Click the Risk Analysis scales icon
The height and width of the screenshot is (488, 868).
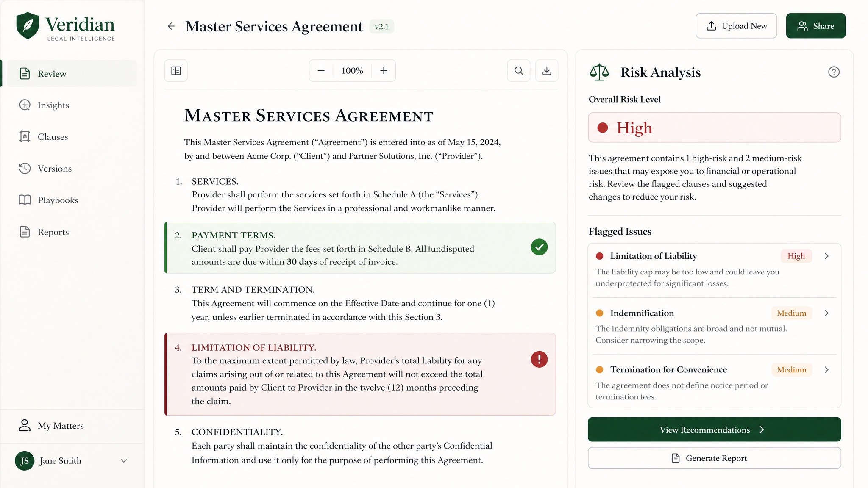(x=599, y=72)
